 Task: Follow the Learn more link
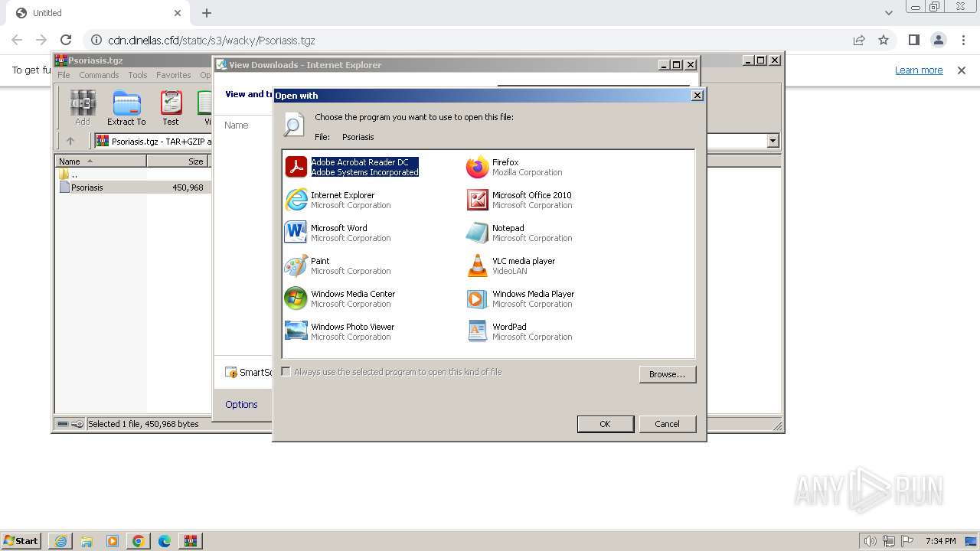click(919, 70)
